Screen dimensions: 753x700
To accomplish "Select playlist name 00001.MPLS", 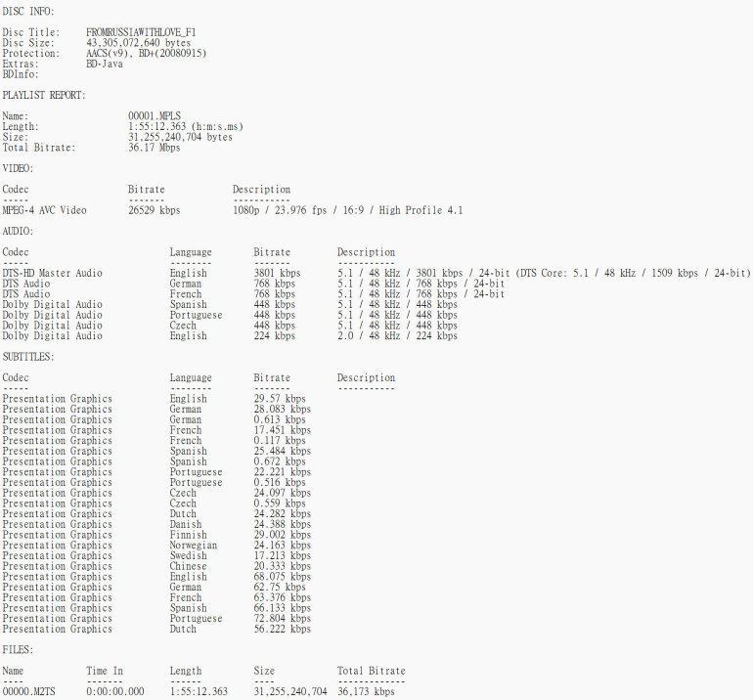I will click(x=155, y=116).
